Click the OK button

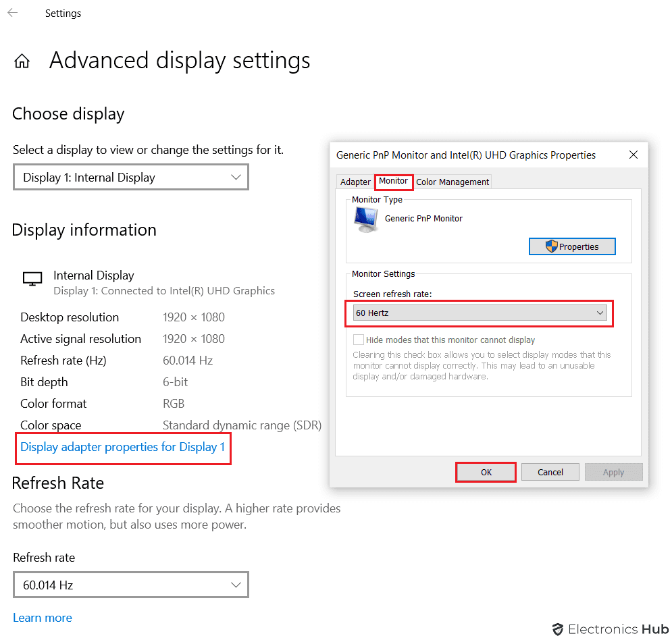click(486, 472)
